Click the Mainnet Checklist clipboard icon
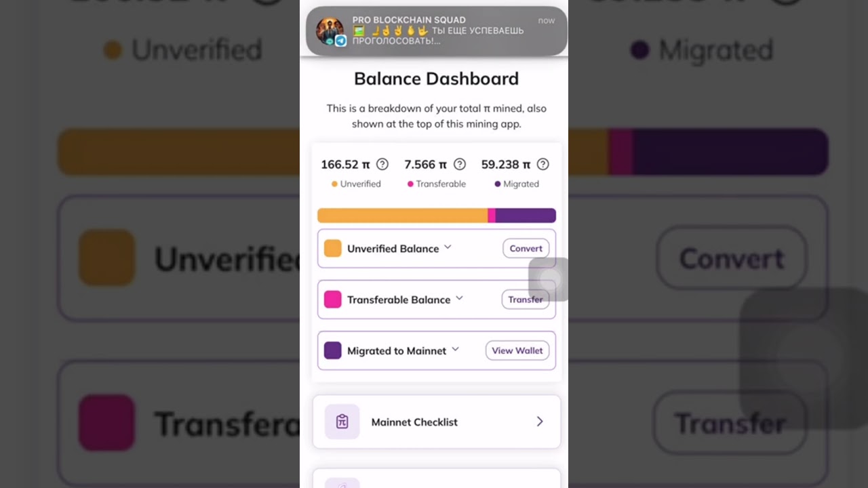868x488 pixels. [342, 422]
